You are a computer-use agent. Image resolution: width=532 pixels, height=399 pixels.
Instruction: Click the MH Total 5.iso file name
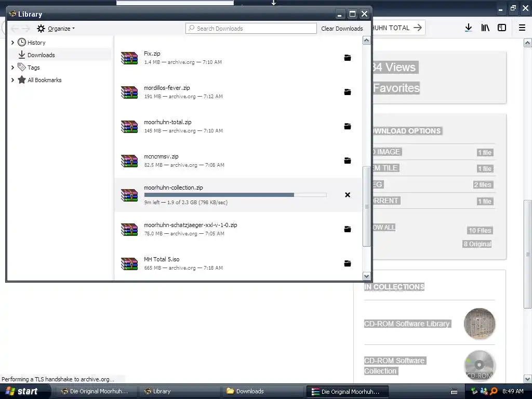(x=162, y=259)
